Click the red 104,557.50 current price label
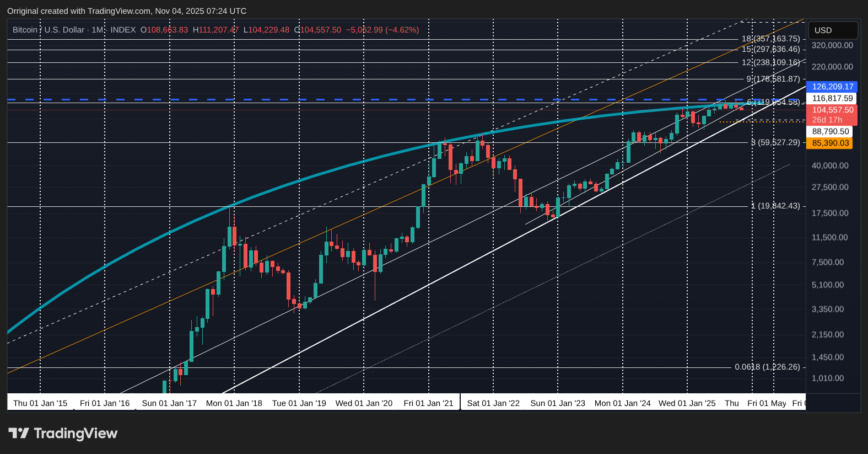The image size is (868, 454). (x=832, y=110)
